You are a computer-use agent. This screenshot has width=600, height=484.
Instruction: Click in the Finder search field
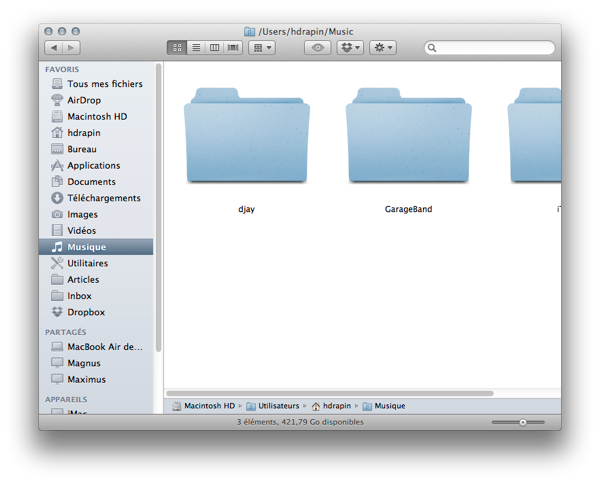(x=492, y=47)
